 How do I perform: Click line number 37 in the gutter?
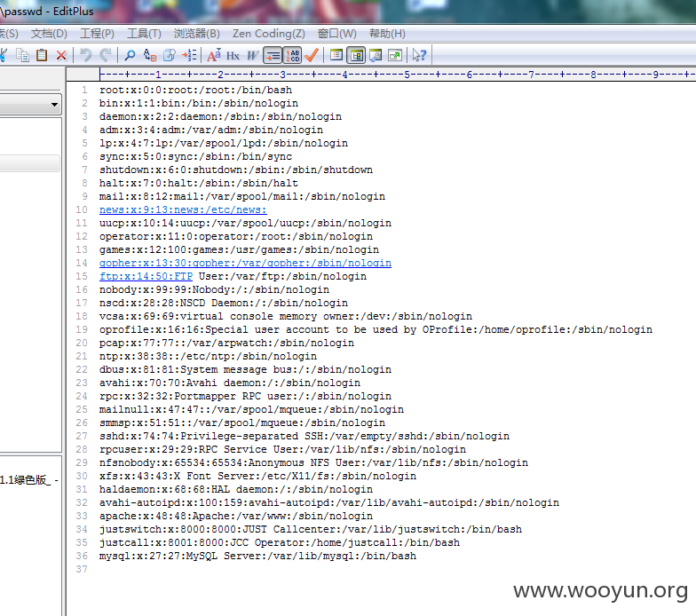pos(82,569)
